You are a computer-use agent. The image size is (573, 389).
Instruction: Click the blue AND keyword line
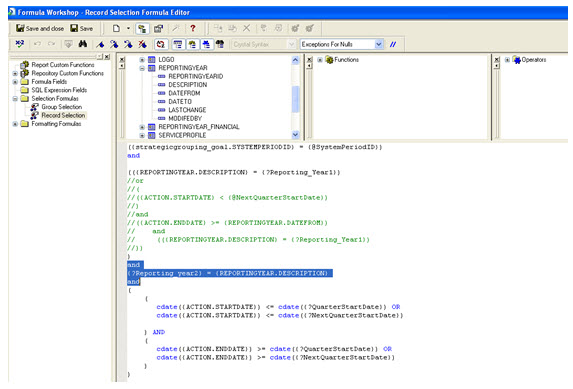159,332
